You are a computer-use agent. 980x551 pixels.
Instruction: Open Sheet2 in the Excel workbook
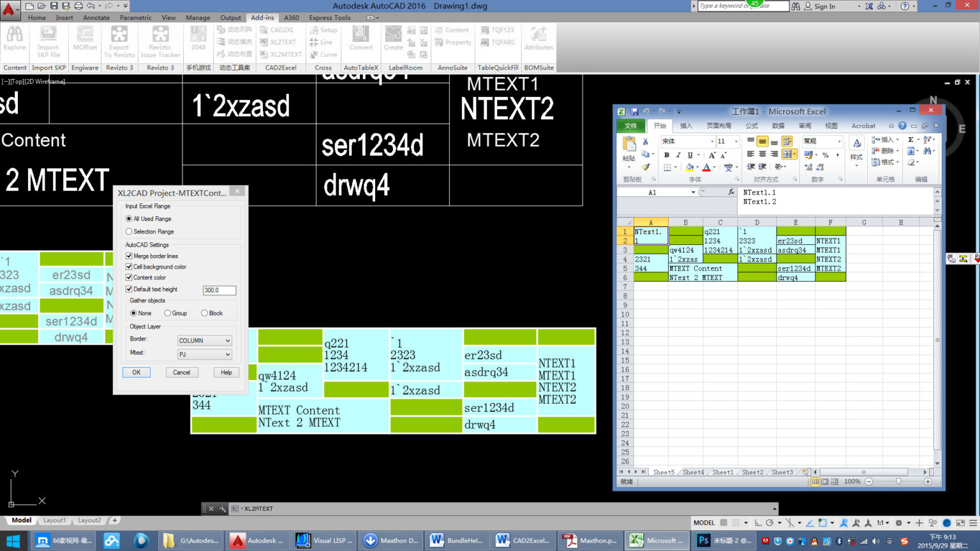tap(752, 472)
